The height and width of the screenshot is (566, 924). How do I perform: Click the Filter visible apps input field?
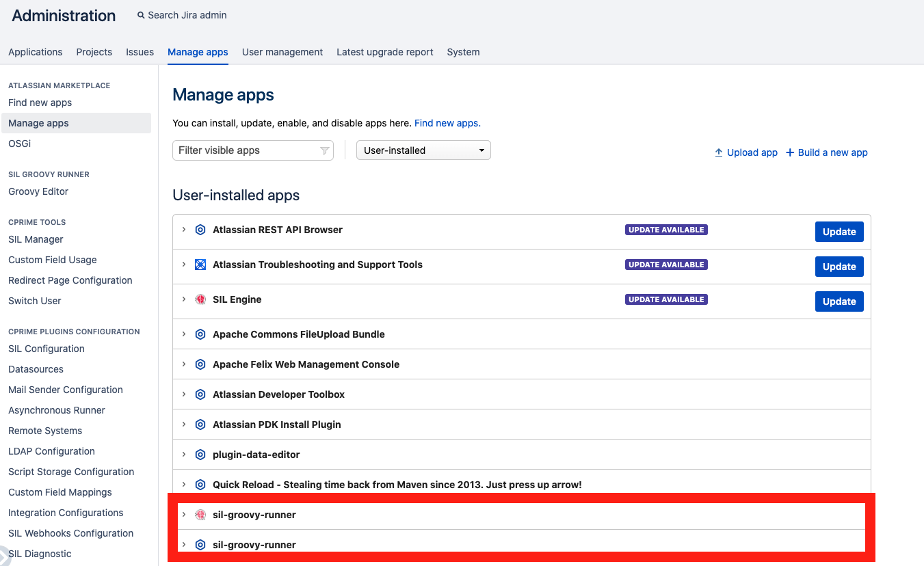253,150
